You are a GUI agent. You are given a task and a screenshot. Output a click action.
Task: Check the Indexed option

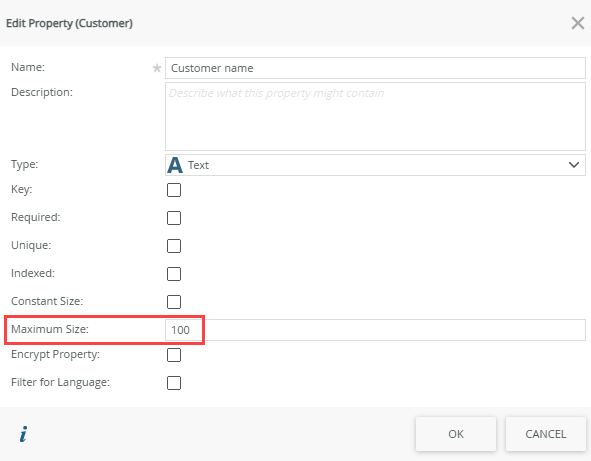click(x=174, y=274)
